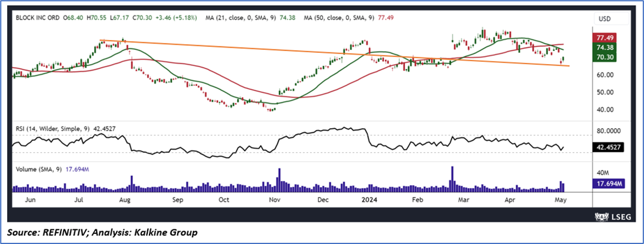Click the O68.40 open value in header
This screenshot has height=244, width=644.
tap(74, 18)
